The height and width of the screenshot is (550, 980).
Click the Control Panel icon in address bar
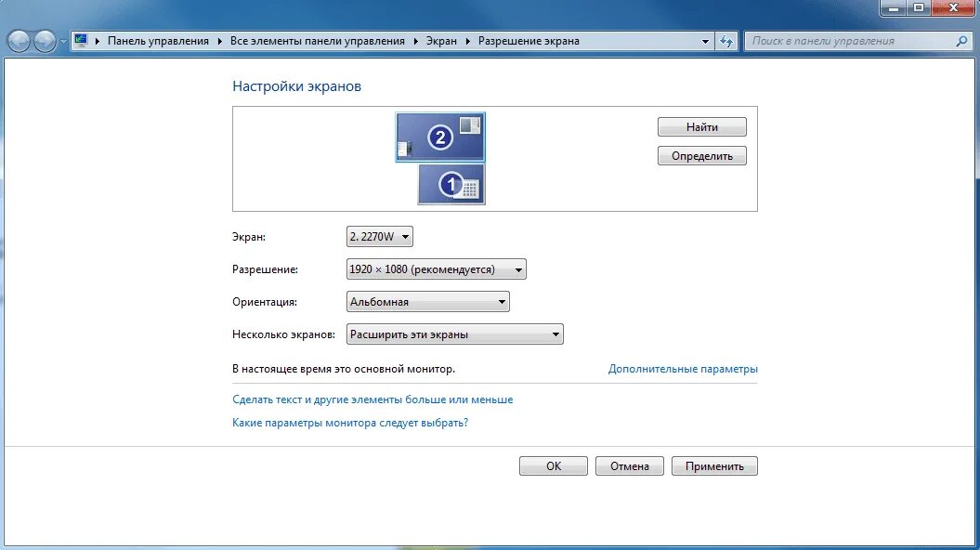pos(81,41)
